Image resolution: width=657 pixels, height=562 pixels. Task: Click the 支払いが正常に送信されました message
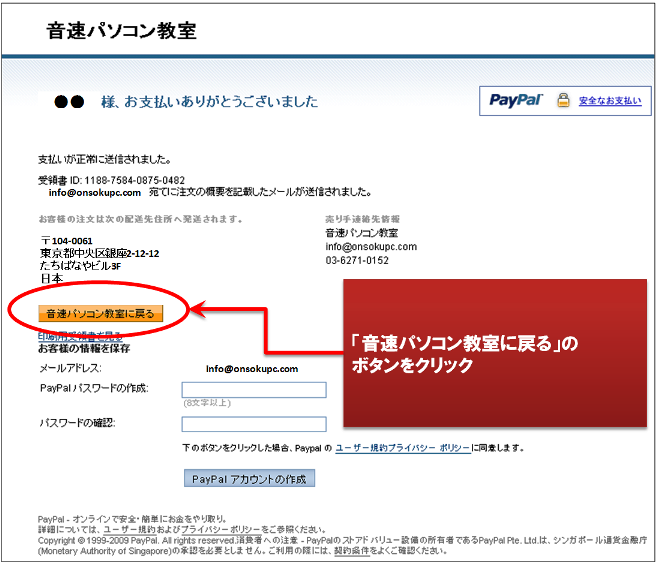pos(105,160)
